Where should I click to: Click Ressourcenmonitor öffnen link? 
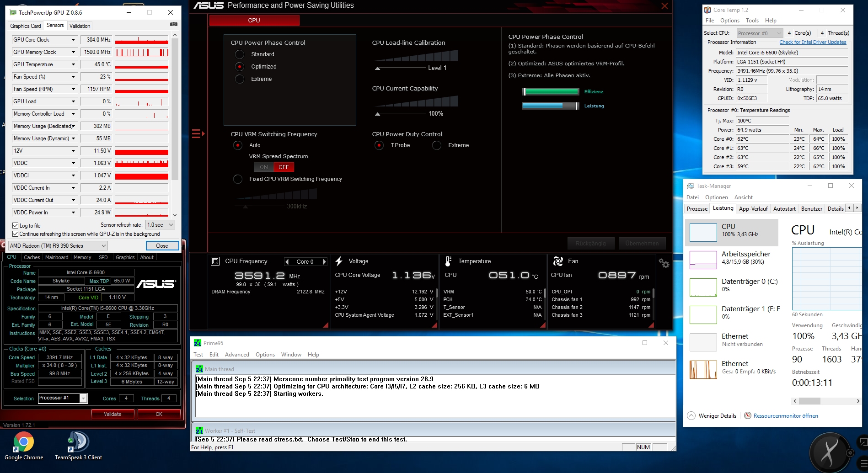(786, 416)
